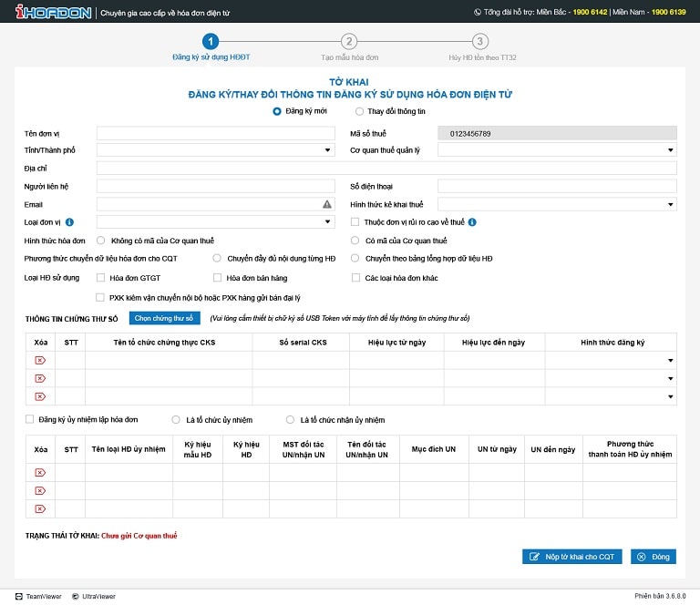Delete first row in certificate table
The width and height of the screenshot is (700, 605).
point(40,361)
